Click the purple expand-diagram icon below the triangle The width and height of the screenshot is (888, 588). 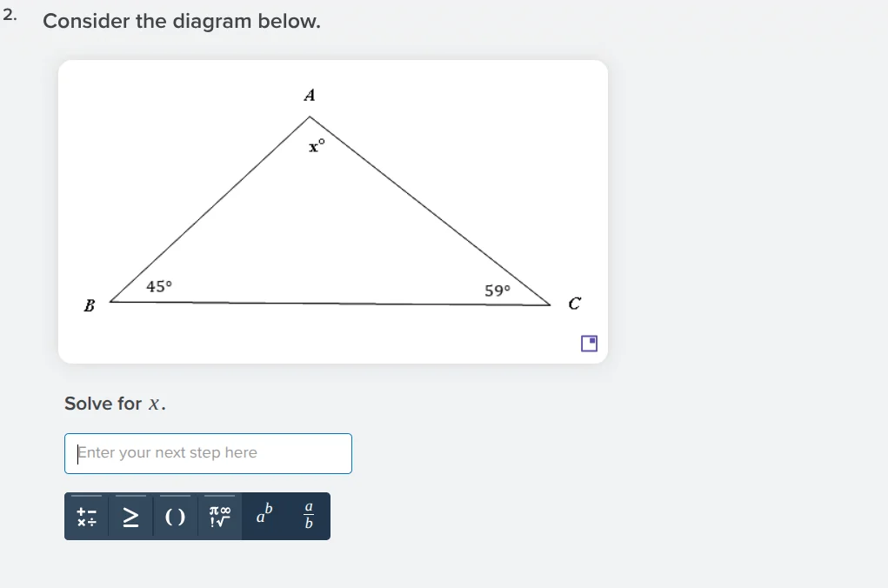click(x=588, y=344)
